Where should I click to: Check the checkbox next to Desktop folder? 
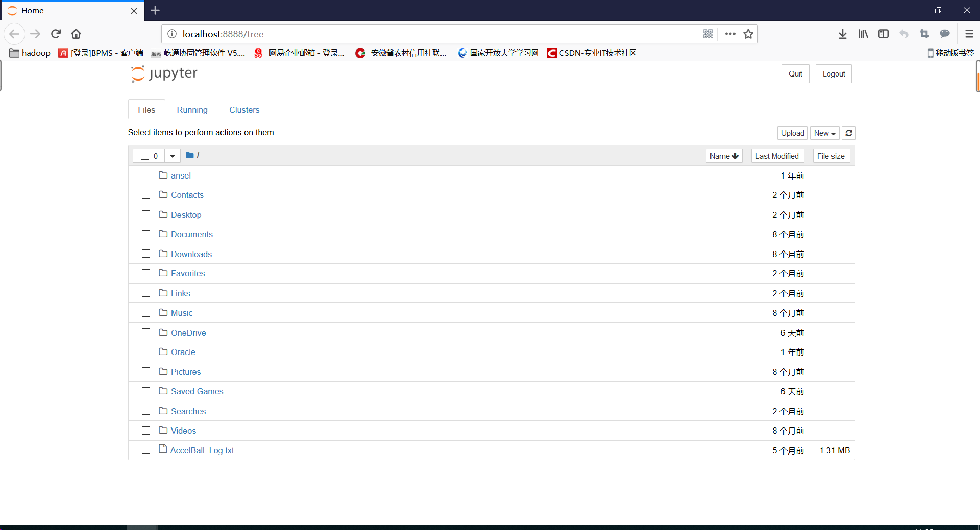[x=146, y=214]
